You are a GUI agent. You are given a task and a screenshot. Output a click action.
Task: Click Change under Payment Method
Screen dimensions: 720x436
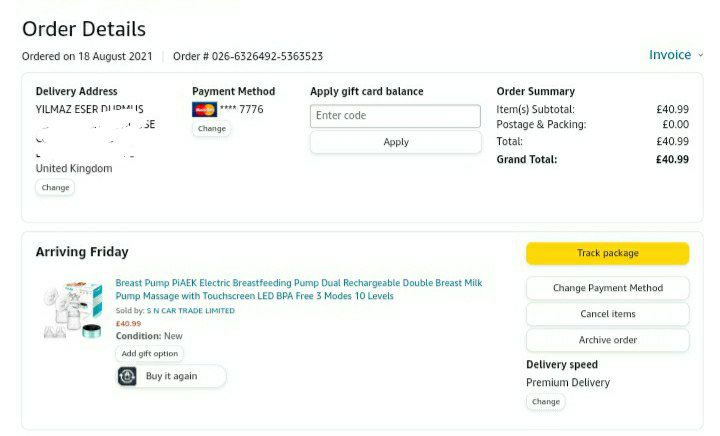(211, 128)
